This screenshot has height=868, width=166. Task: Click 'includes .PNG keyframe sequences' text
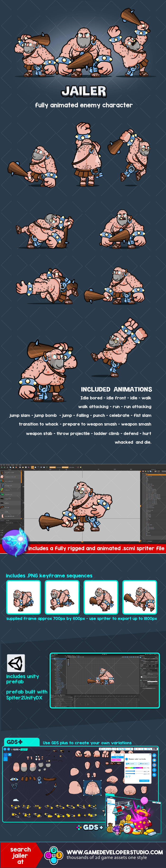(x=49, y=576)
